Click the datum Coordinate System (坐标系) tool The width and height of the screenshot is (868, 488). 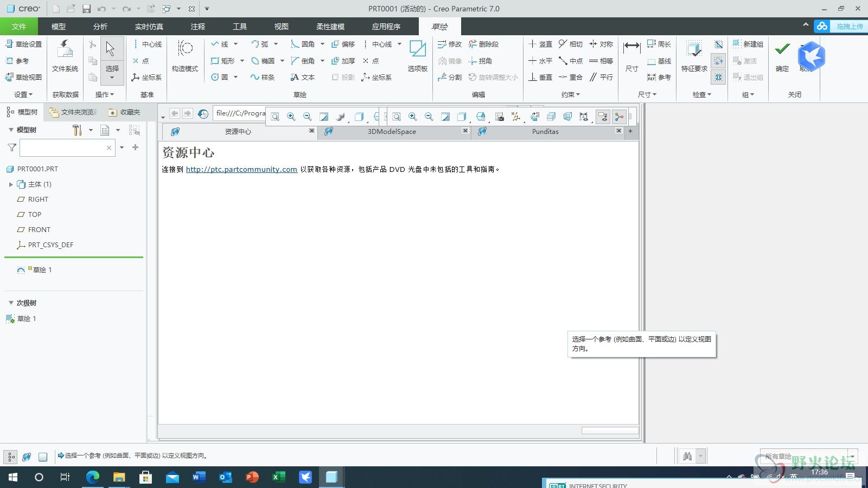[x=146, y=77]
